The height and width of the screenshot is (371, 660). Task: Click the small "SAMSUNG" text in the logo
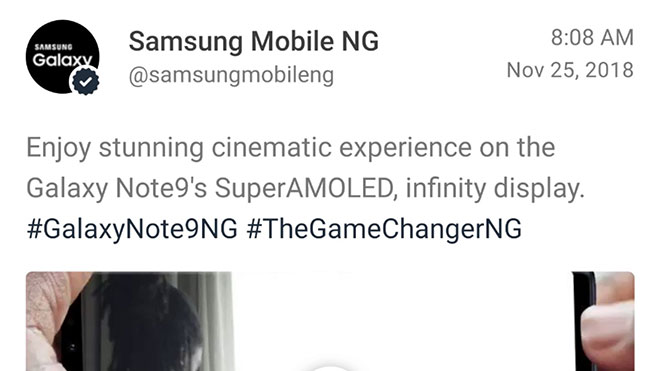click(53, 47)
